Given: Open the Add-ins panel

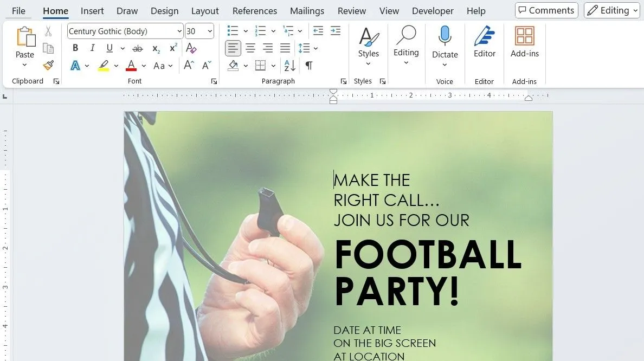Looking at the screenshot, I should coord(524,43).
